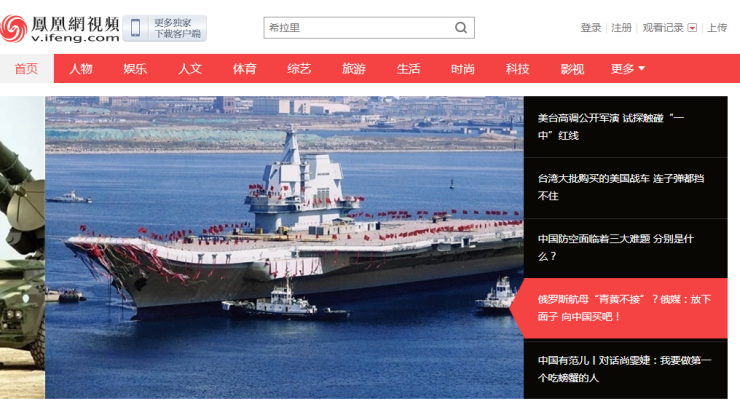Open the 影视 navigation tab
This screenshot has height=404, width=740.
pyautogui.click(x=572, y=69)
